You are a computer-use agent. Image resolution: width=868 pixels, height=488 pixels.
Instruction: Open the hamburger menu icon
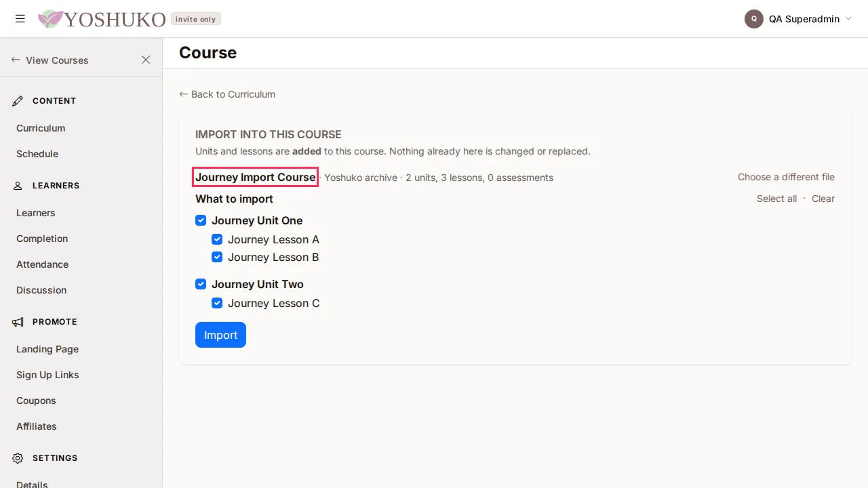pyautogui.click(x=20, y=19)
